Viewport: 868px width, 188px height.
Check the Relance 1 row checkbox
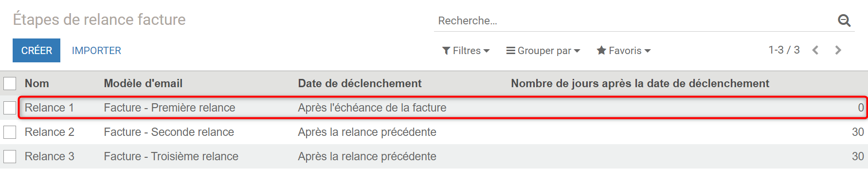10,108
